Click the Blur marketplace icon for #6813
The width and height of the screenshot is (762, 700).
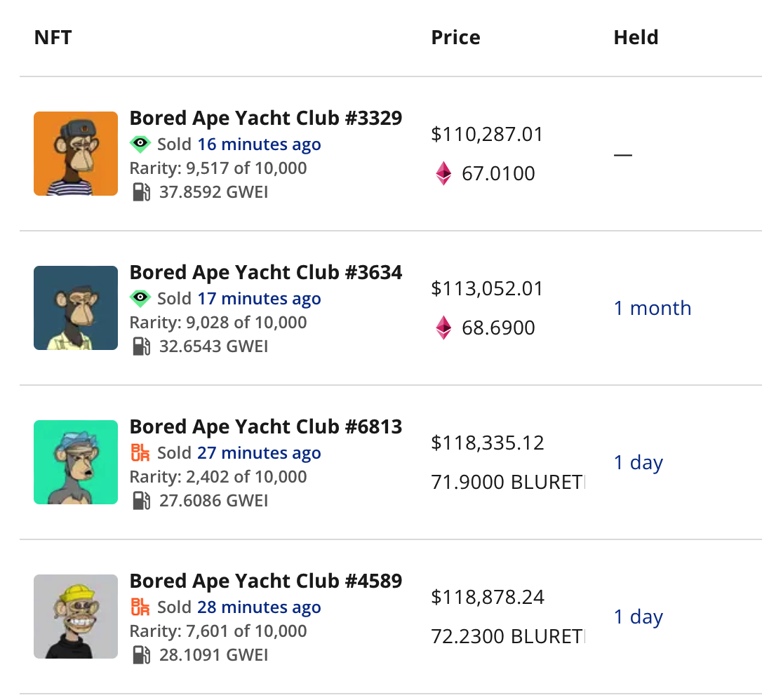coord(140,453)
